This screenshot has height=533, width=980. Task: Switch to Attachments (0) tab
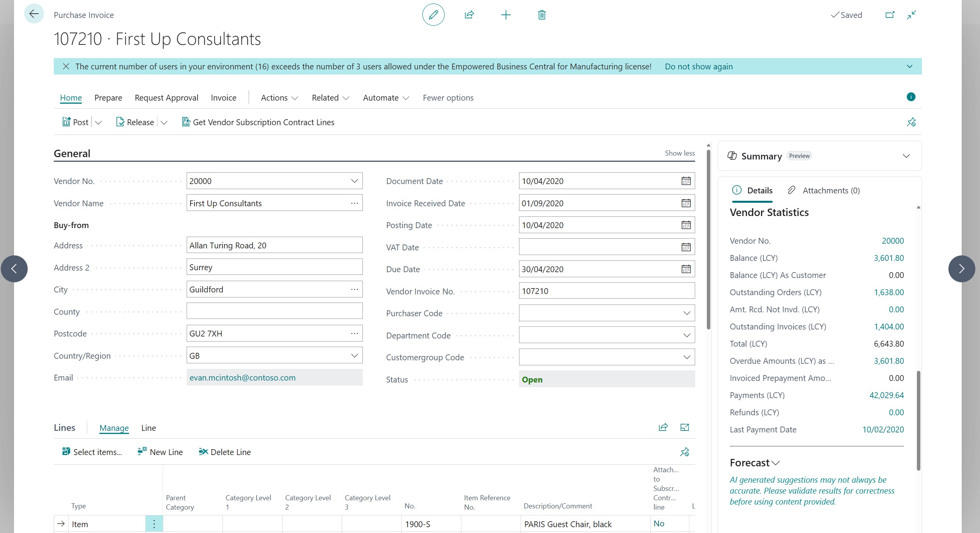click(x=823, y=190)
